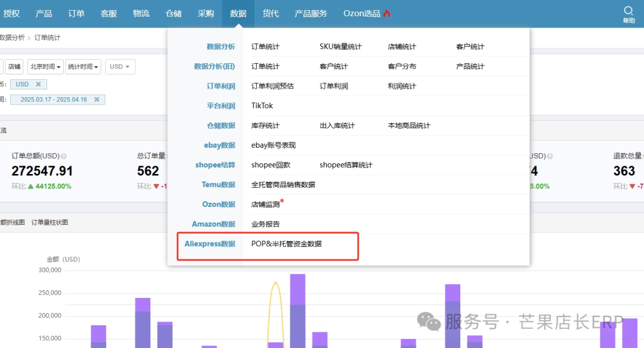Screen dimensions: 644x348
Task: Click the help icon beside 订单总额(USD)
Action: point(63,156)
